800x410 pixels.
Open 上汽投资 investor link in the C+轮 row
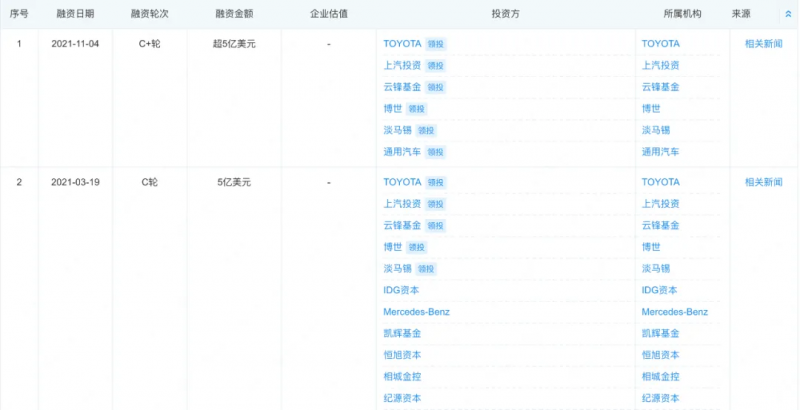click(x=402, y=65)
